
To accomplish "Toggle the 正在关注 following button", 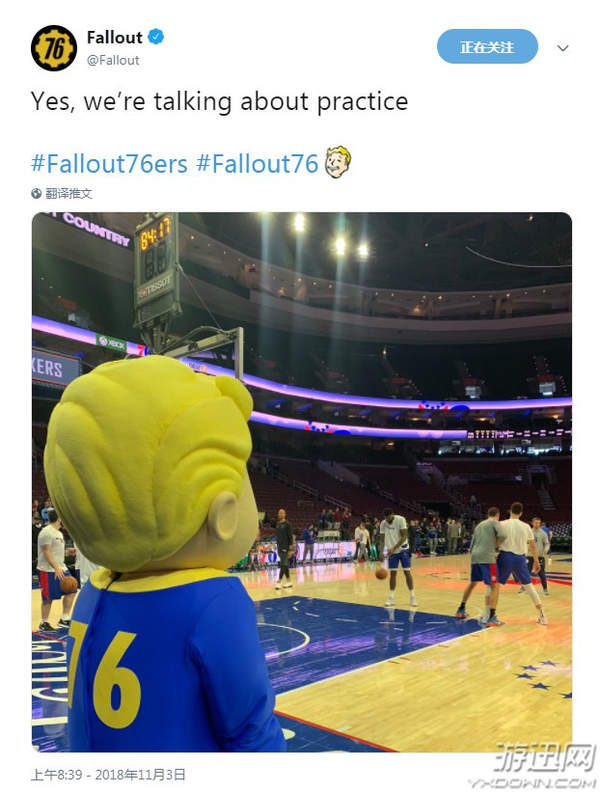I will tap(487, 47).
